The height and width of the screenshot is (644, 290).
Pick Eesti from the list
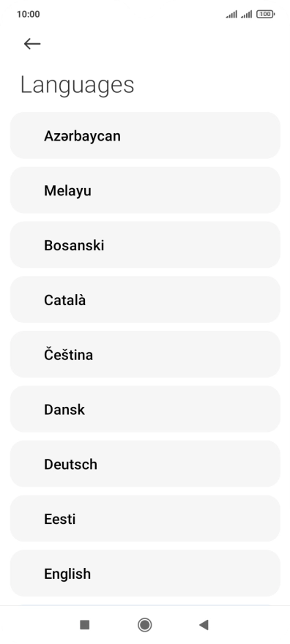(145, 518)
